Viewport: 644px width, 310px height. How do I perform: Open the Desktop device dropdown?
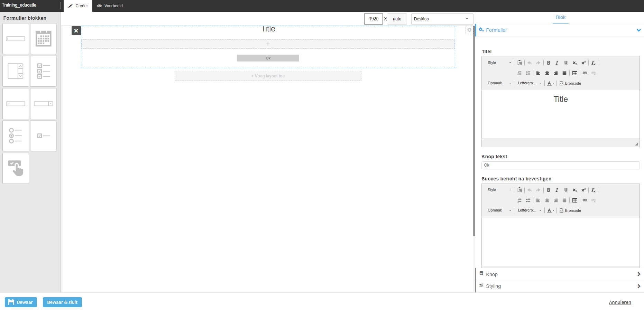(442, 19)
